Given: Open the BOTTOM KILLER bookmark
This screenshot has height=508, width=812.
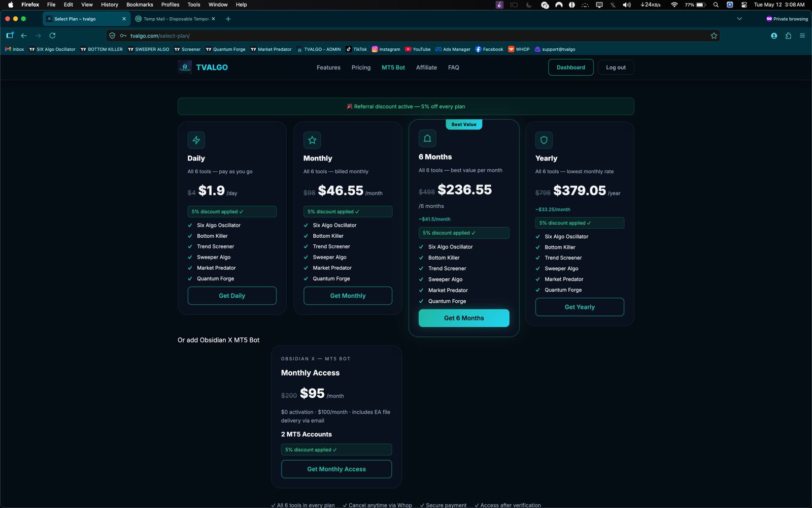Looking at the screenshot, I should point(101,49).
